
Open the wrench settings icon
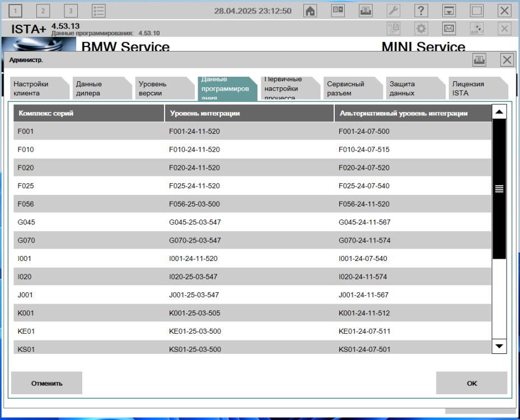click(393, 11)
